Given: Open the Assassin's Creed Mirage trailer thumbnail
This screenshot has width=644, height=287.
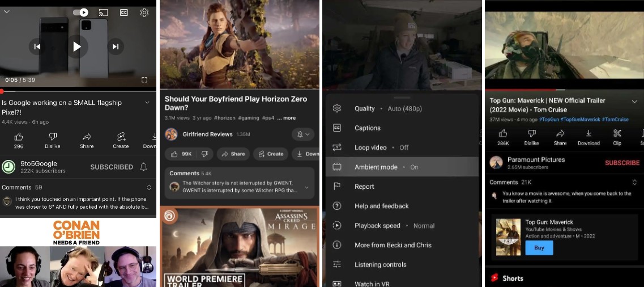Looking at the screenshot, I should click(x=240, y=247).
